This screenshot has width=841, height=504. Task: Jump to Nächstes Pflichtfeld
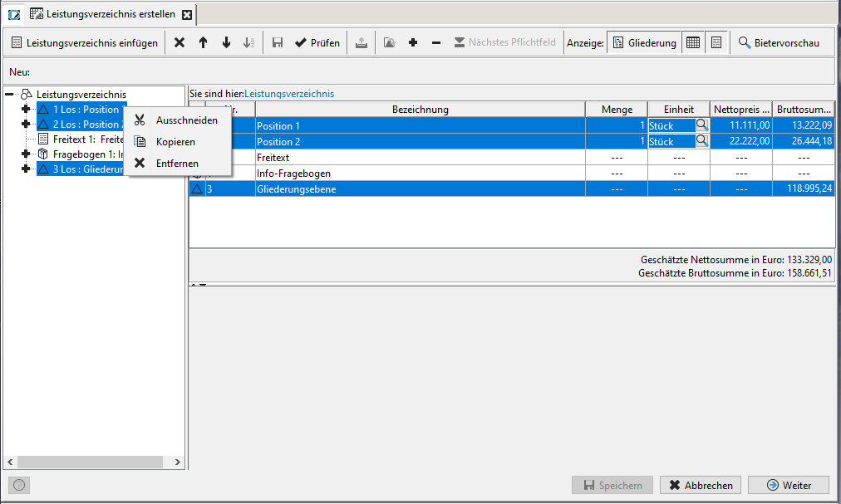pyautogui.click(x=504, y=42)
